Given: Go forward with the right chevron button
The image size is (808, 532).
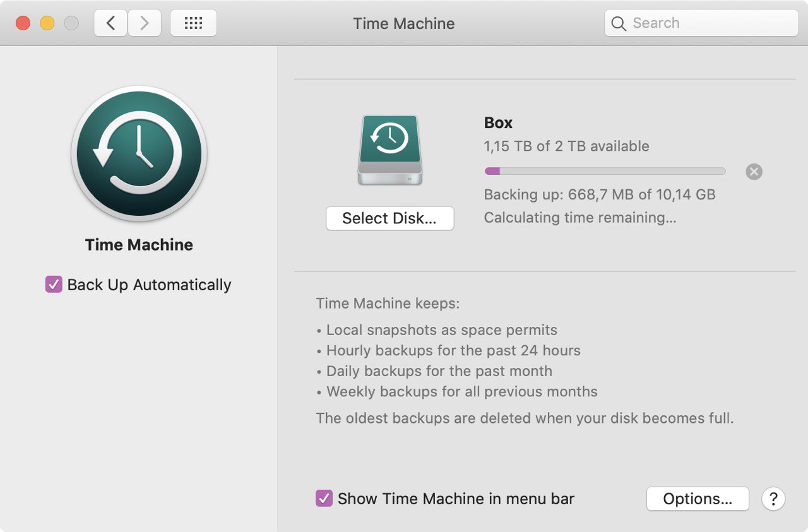Looking at the screenshot, I should (x=145, y=23).
